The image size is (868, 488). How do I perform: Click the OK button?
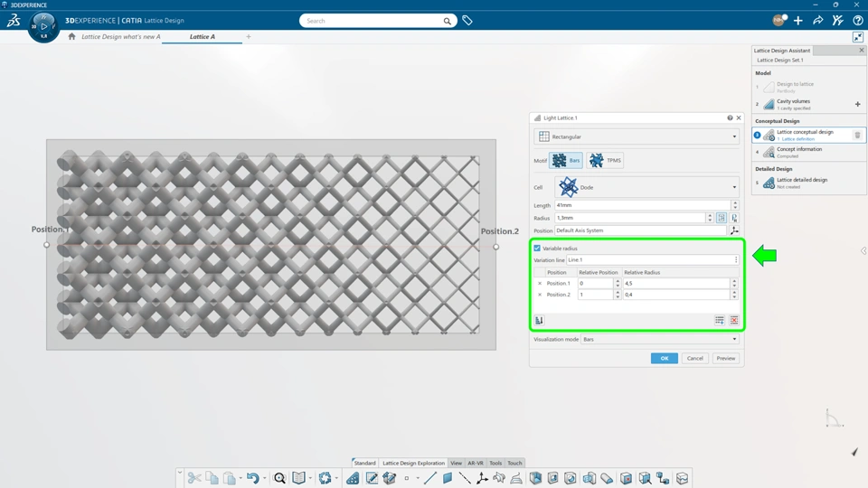pos(665,359)
